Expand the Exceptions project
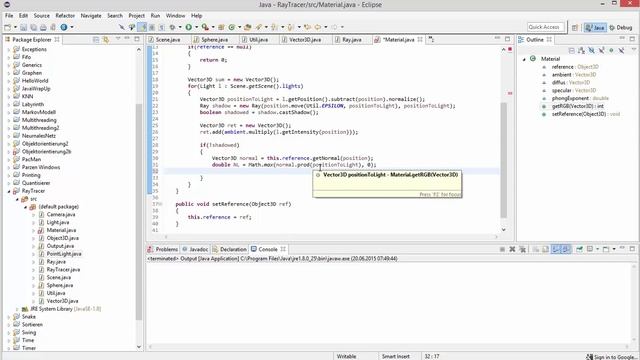The height and width of the screenshot is (360, 640). [x=9, y=49]
